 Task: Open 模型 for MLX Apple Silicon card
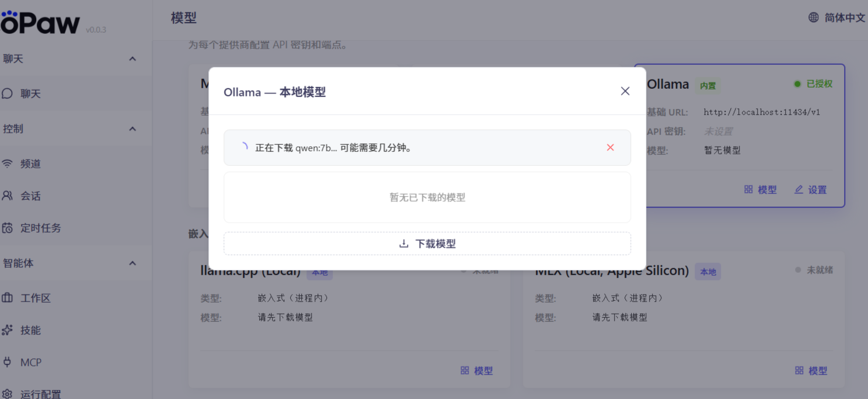811,370
